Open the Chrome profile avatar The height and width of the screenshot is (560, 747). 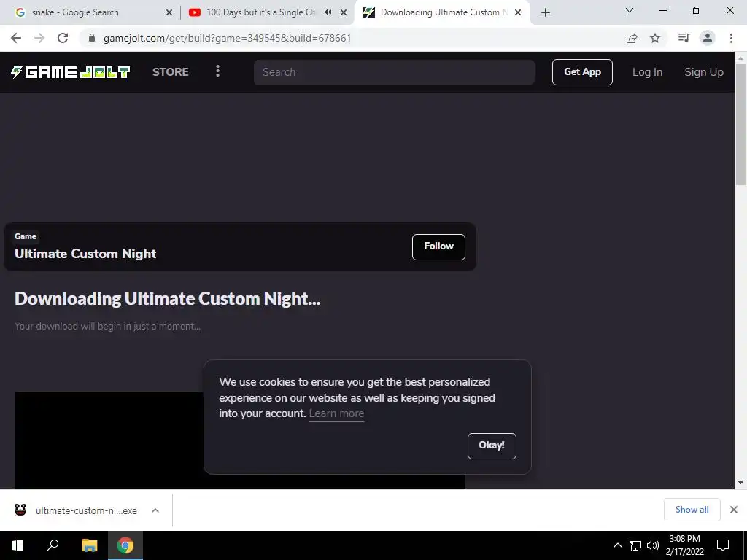point(708,38)
